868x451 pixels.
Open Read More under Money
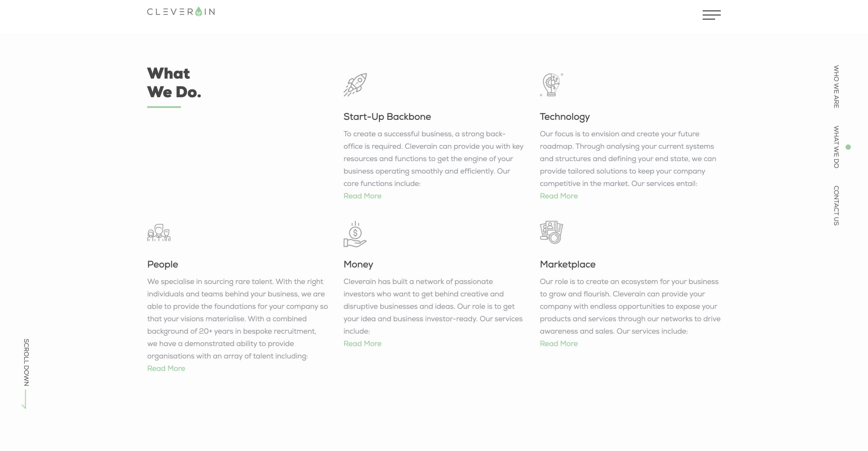coord(362,343)
